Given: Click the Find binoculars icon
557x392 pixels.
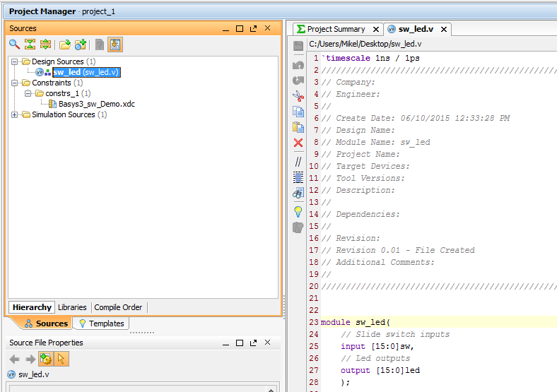Looking at the screenshot, I should tap(298, 193).
